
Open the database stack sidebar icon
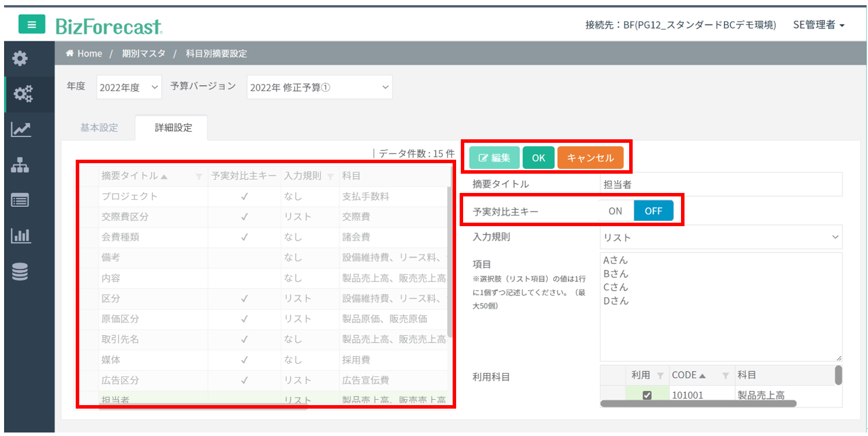pos(20,272)
